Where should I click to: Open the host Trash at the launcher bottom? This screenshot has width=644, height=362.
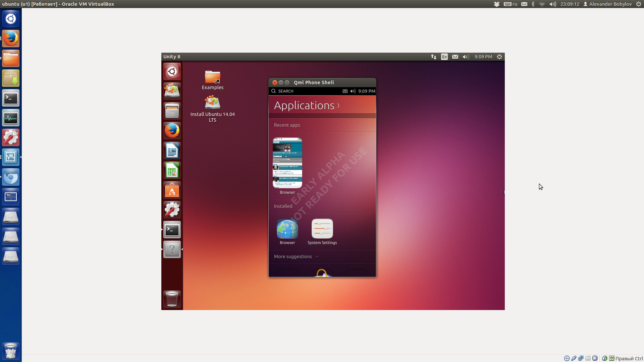[x=11, y=351]
